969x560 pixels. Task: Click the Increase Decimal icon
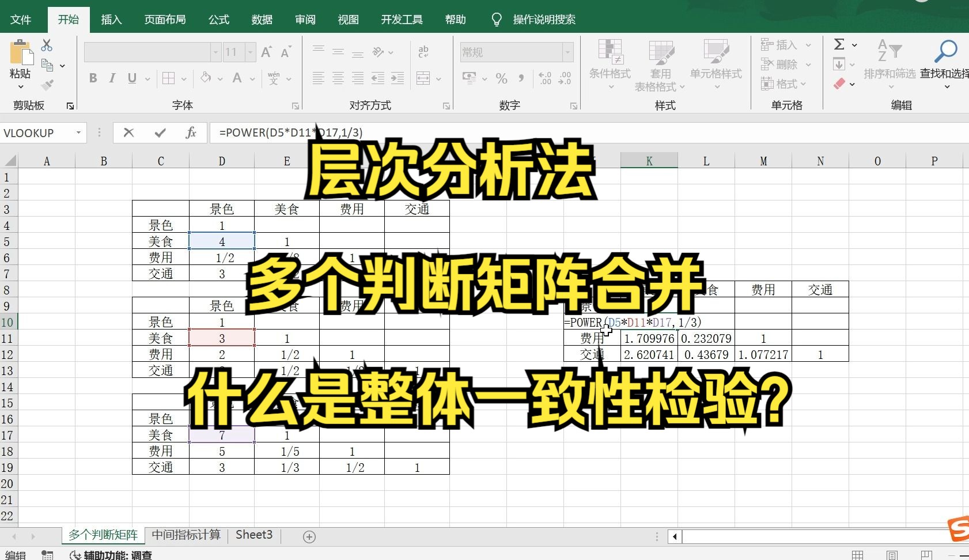click(545, 78)
